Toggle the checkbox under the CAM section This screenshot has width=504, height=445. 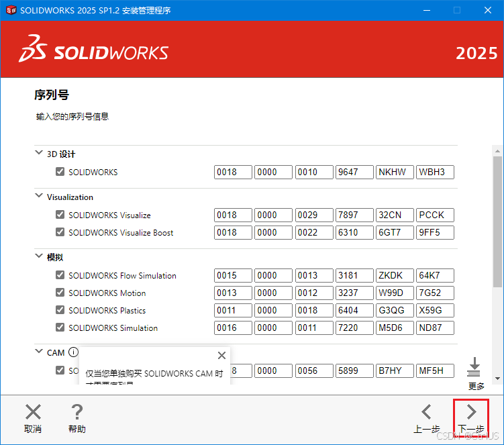[x=60, y=370]
